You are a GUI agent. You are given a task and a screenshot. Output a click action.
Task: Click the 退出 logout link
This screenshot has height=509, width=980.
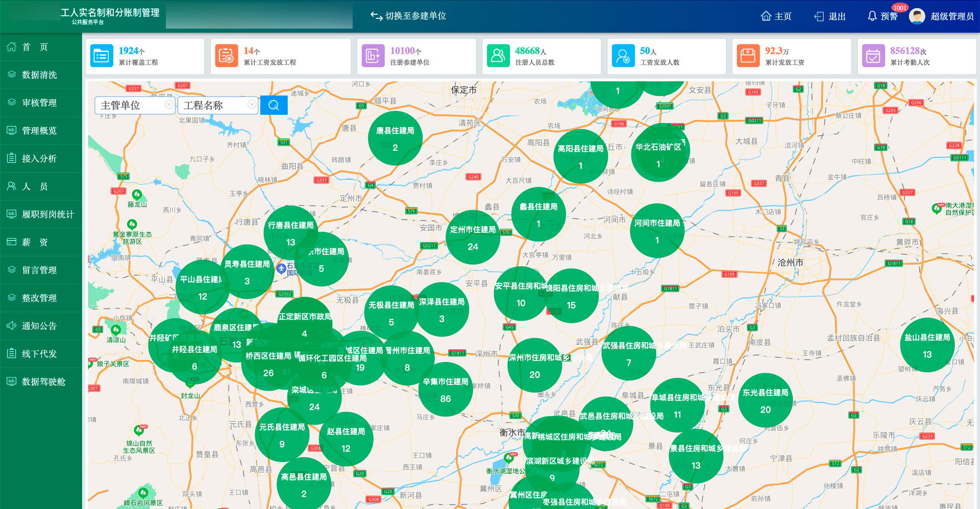pyautogui.click(x=830, y=16)
